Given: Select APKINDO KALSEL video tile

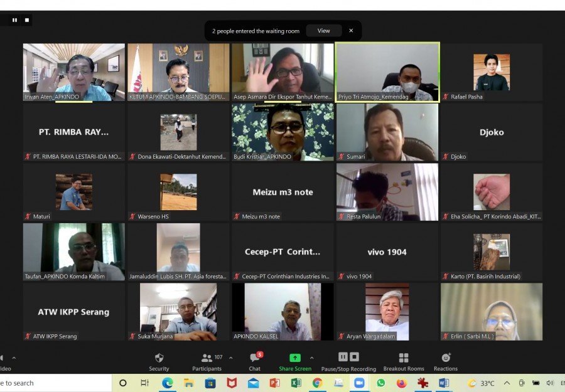Looking at the screenshot, I should [283, 312].
